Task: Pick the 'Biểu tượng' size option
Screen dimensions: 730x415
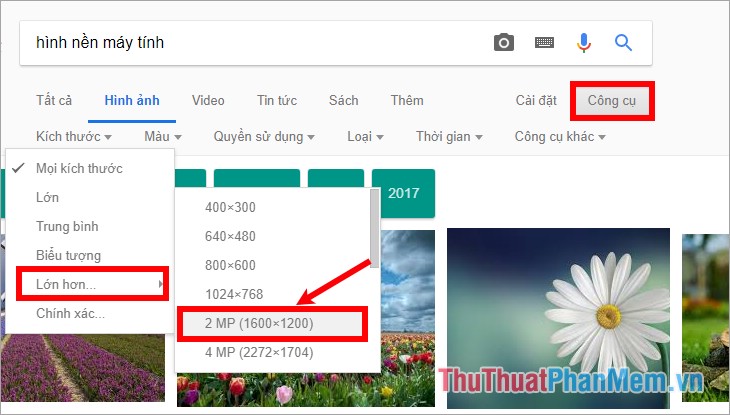Action: coord(90,255)
